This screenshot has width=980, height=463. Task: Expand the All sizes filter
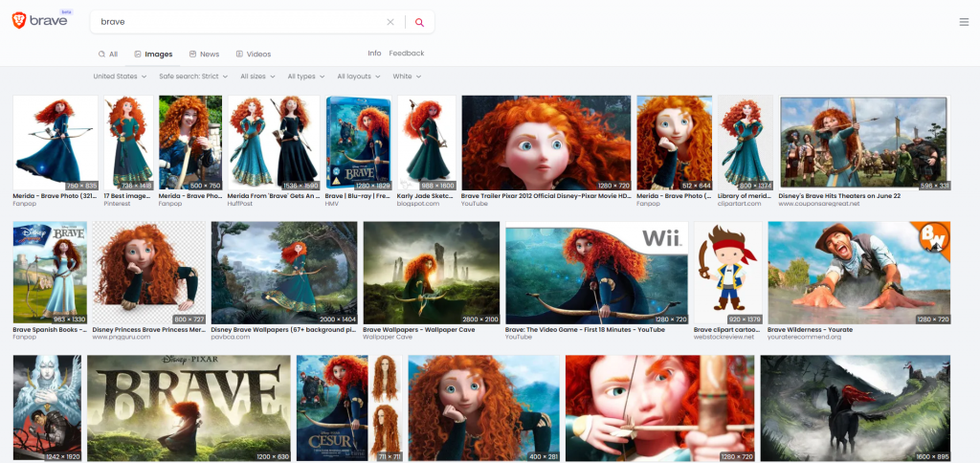[258, 77]
